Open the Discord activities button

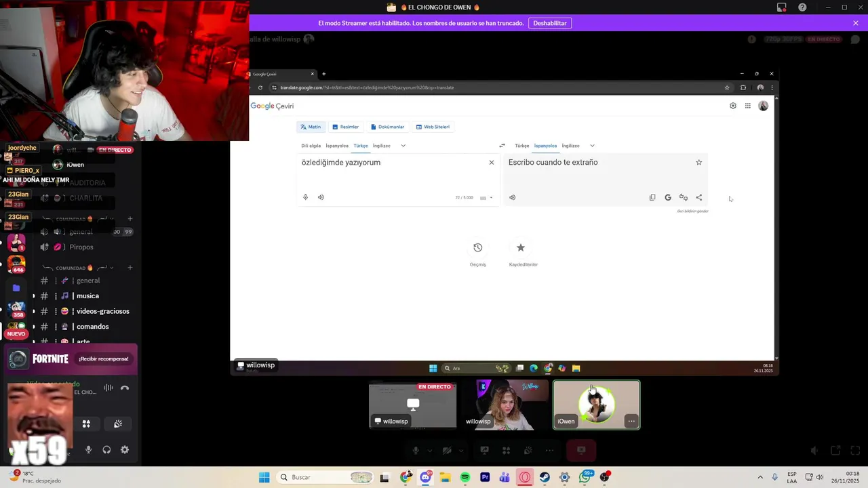86,424
